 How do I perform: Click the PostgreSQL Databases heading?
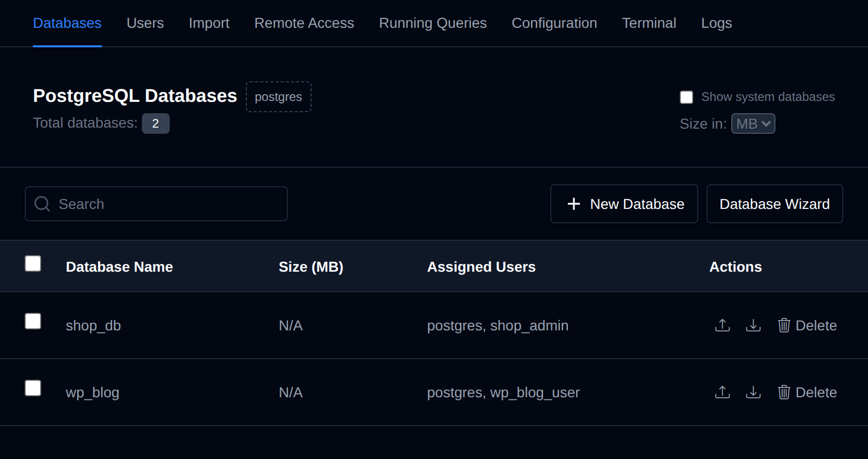click(x=135, y=96)
